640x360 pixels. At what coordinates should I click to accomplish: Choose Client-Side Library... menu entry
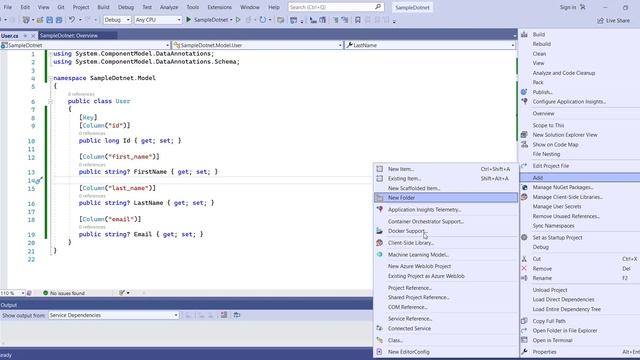tap(446, 243)
